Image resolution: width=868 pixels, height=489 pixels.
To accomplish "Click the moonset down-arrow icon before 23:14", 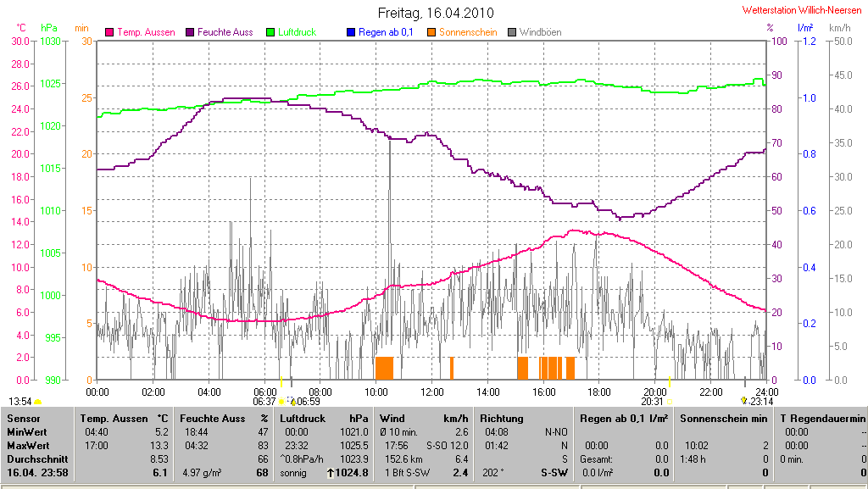I will point(744,401).
